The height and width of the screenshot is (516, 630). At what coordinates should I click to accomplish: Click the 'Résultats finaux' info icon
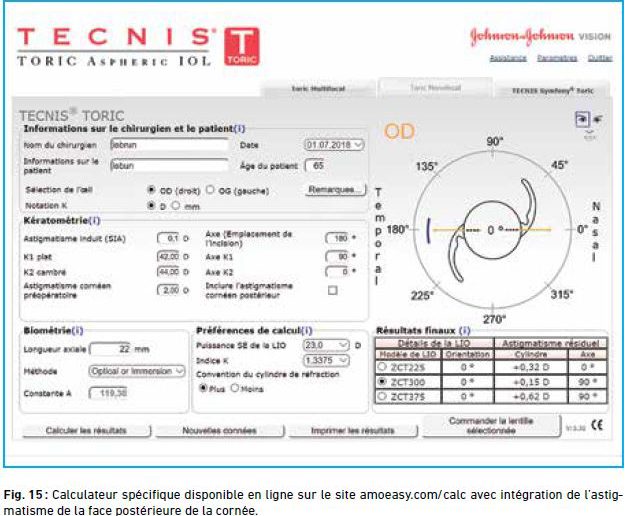coord(464,331)
